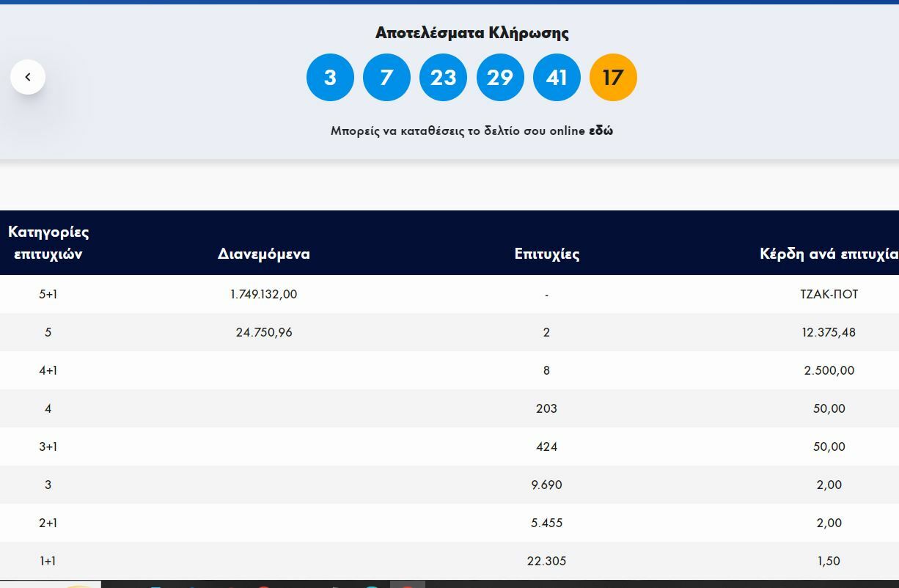Click the 'Κέρδη ανά επιτυχία' column header
This screenshot has width=899, height=588.
pyautogui.click(x=829, y=254)
